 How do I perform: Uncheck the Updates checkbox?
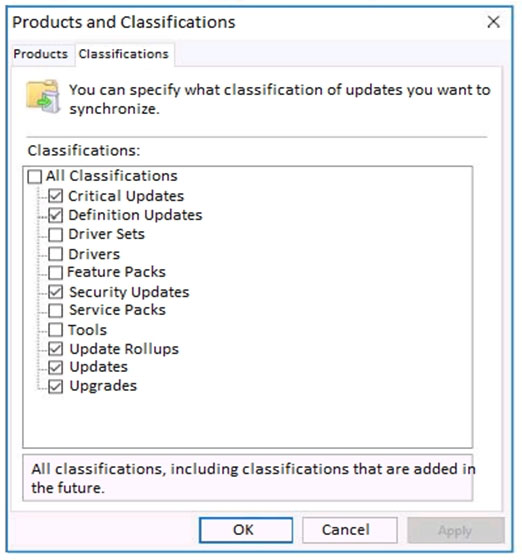pyautogui.click(x=56, y=368)
